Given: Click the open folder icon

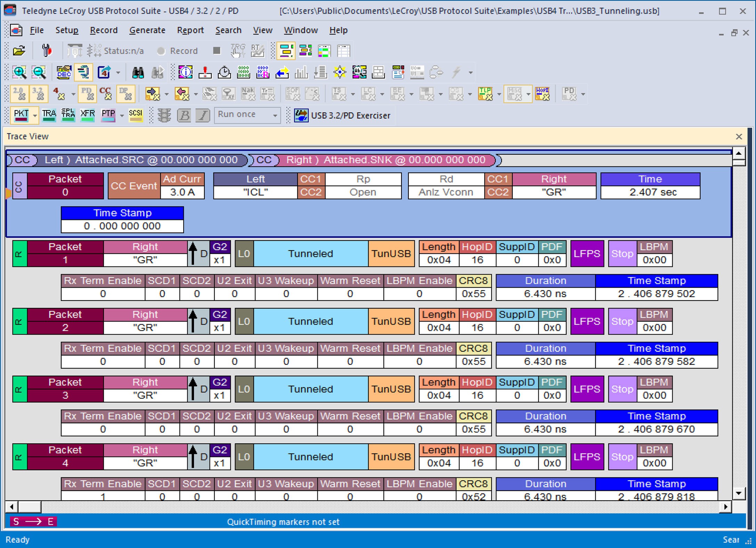Looking at the screenshot, I should click(x=19, y=51).
